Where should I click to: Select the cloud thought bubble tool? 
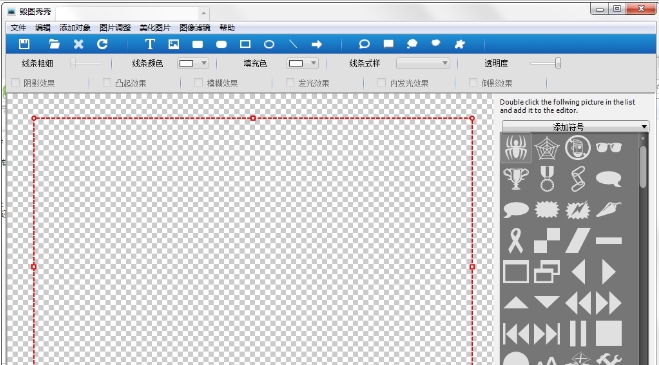412,44
